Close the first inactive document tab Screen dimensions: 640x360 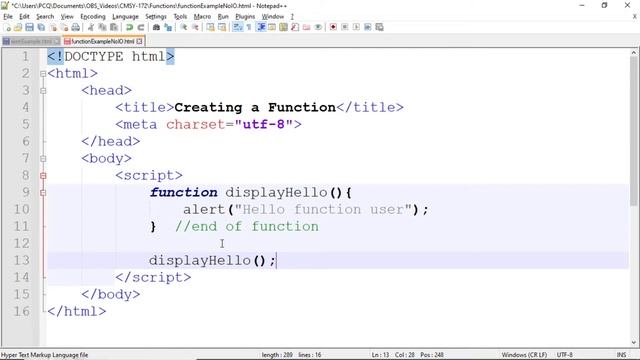click(x=56, y=42)
